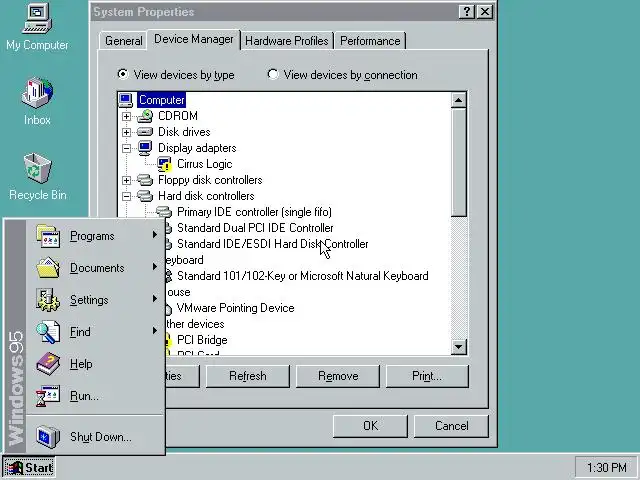Viewport: 640px width, 480px height.
Task: Click the Shut Down monitor icon
Action: 48,437
